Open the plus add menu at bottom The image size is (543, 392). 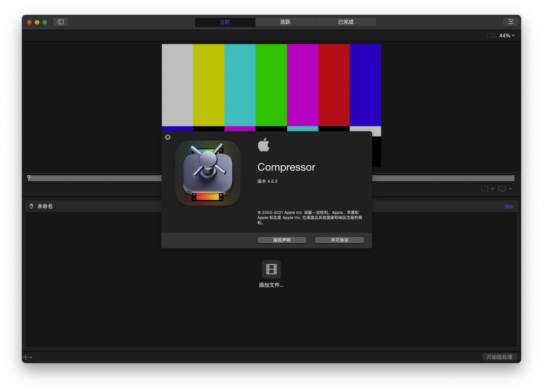tap(28, 357)
